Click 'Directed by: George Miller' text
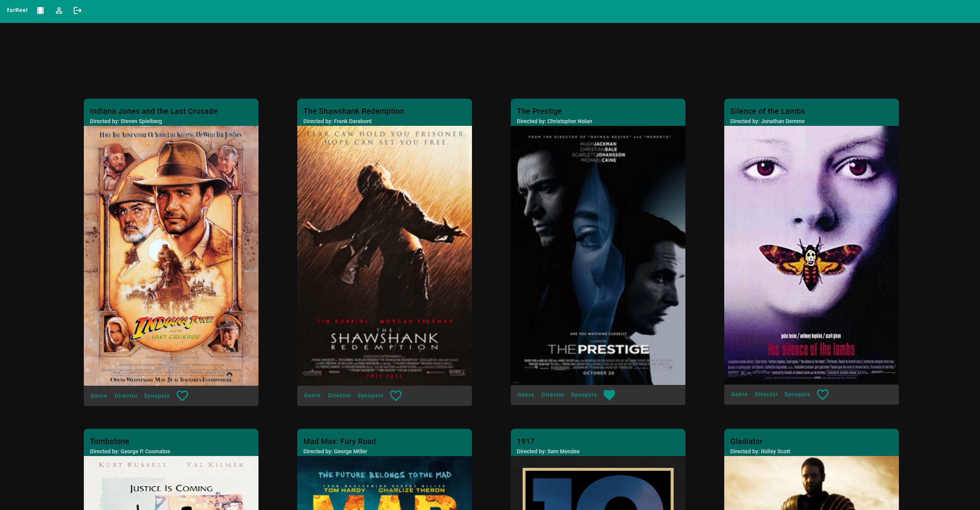This screenshot has height=510, width=980. point(335,451)
